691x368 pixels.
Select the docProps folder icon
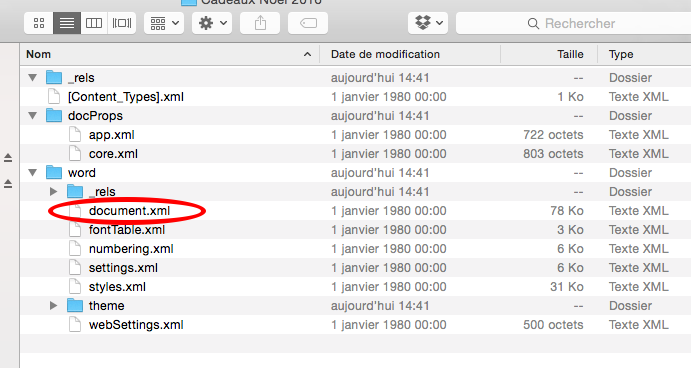tap(54, 115)
